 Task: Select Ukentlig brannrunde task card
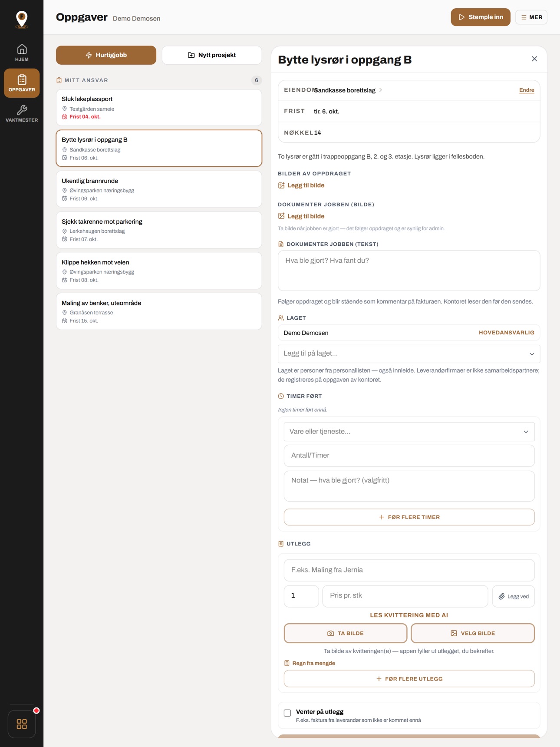159,189
